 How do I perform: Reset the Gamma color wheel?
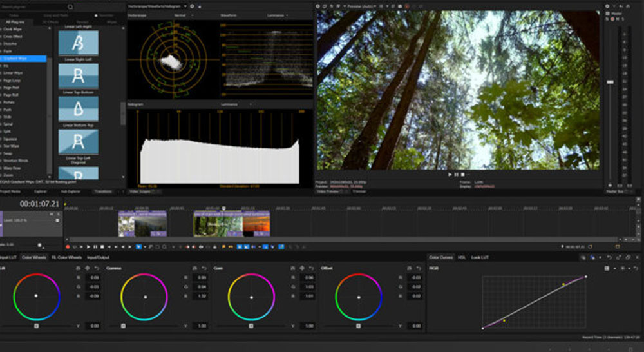204,268
